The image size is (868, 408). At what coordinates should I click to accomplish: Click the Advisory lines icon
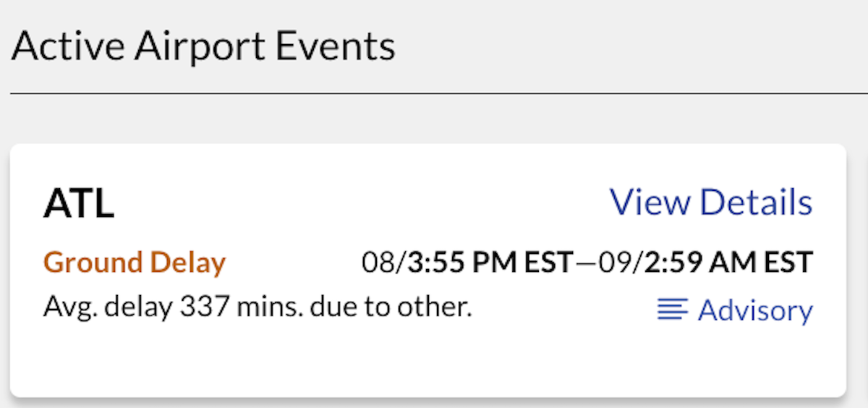[672, 310]
